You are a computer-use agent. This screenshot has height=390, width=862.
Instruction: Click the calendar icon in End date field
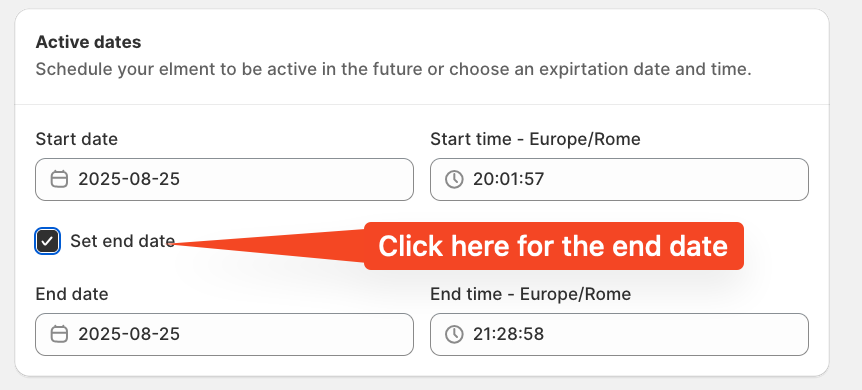(x=59, y=334)
